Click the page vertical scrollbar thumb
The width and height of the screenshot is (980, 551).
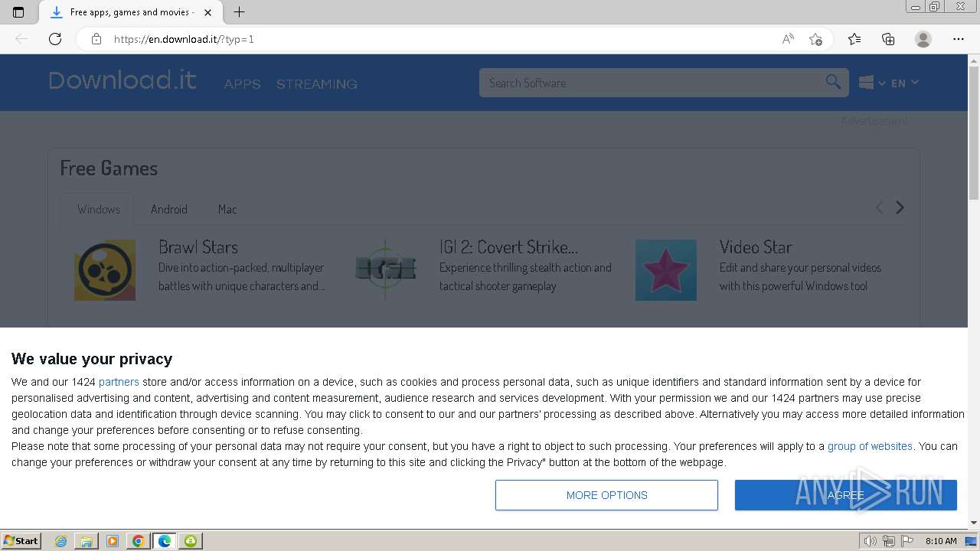tap(974, 134)
